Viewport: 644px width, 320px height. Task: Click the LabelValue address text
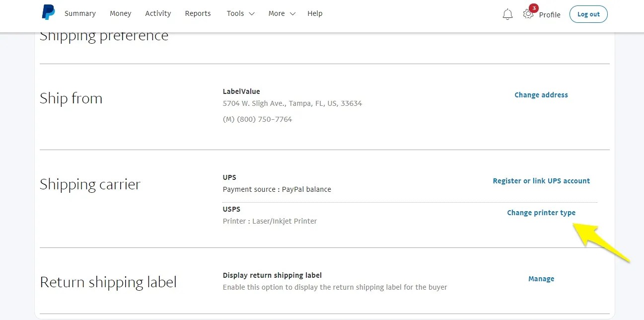point(241,91)
